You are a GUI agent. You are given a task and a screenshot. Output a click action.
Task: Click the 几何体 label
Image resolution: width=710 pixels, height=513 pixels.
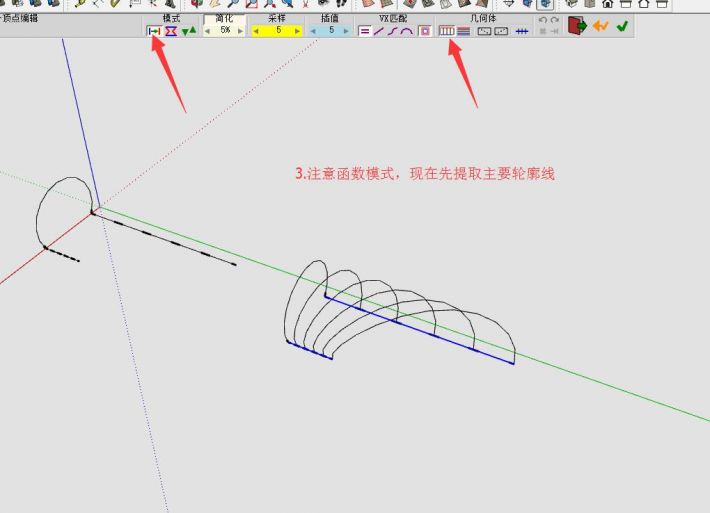click(x=483, y=19)
